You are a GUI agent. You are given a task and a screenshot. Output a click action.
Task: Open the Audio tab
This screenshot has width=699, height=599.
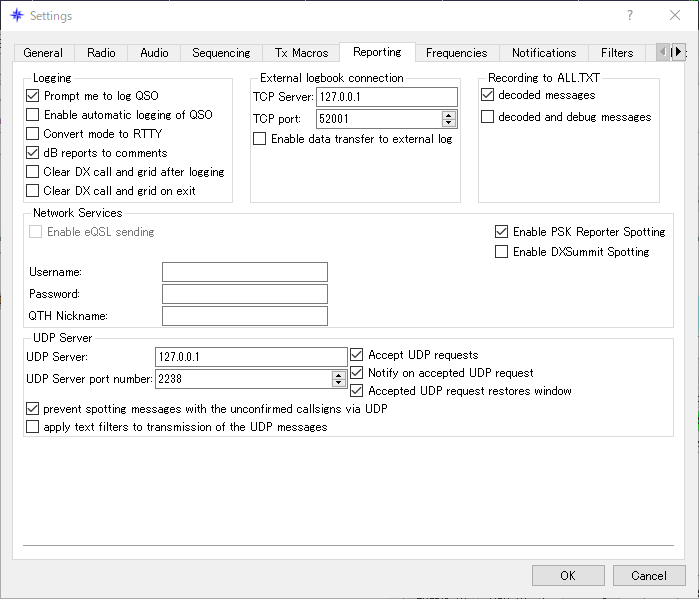pos(154,53)
